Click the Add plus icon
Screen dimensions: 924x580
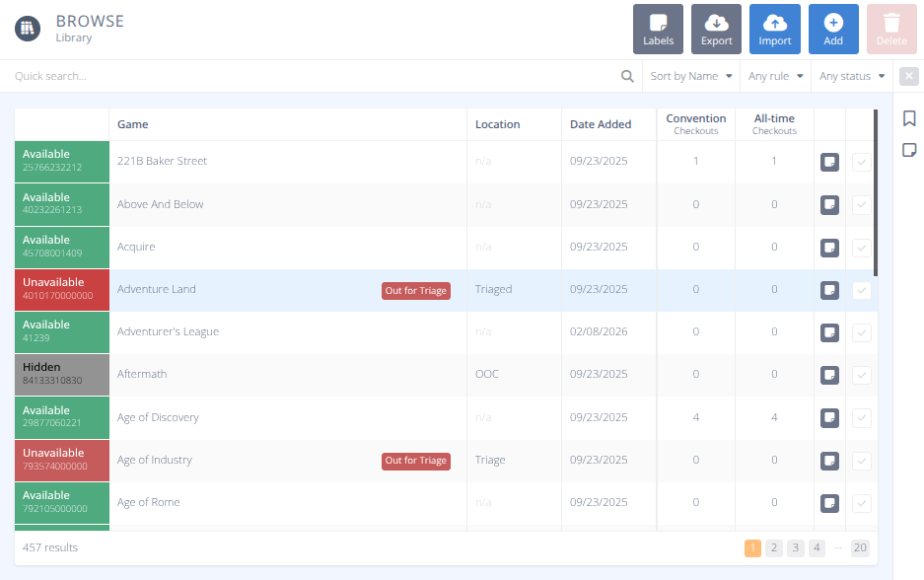833,23
